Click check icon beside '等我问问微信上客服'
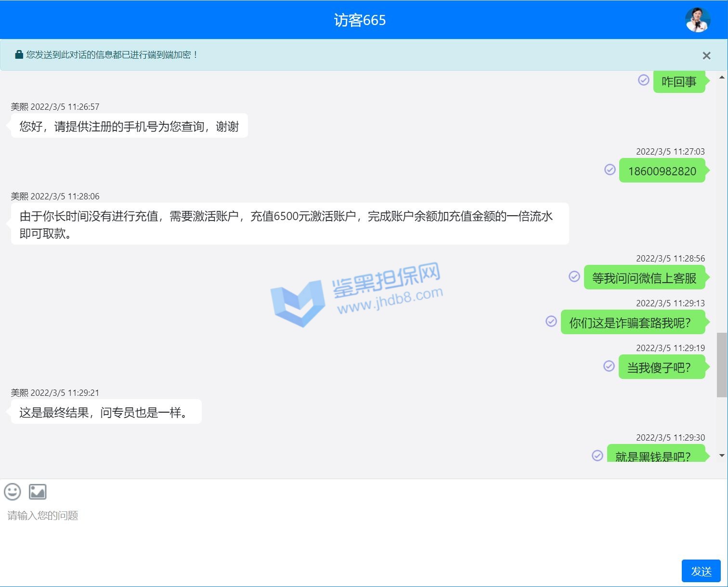 (x=574, y=276)
